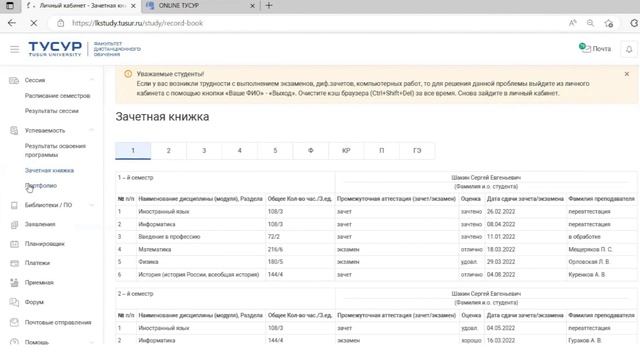
Task: Open Зачетная книжка sidebar link
Action: pyautogui.click(x=49, y=170)
